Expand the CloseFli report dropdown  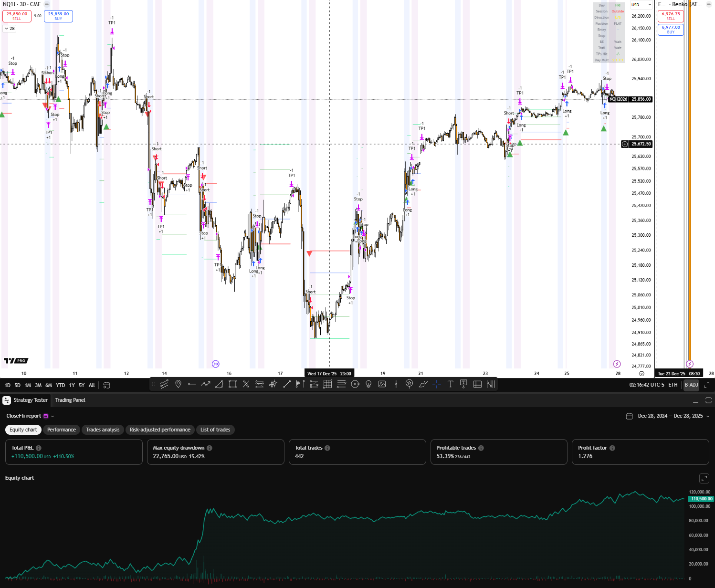pyautogui.click(x=53, y=416)
